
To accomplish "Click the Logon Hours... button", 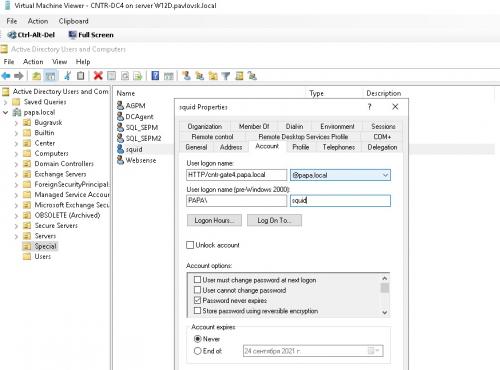I will (x=214, y=220).
